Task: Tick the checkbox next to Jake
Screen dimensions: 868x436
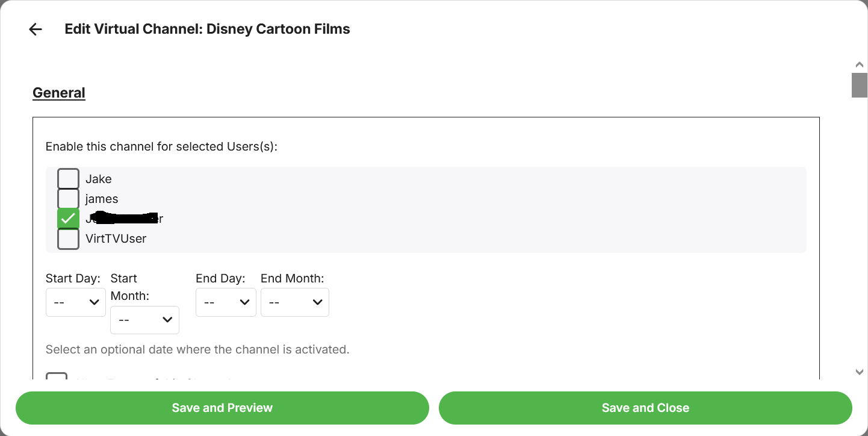Action: coord(68,179)
